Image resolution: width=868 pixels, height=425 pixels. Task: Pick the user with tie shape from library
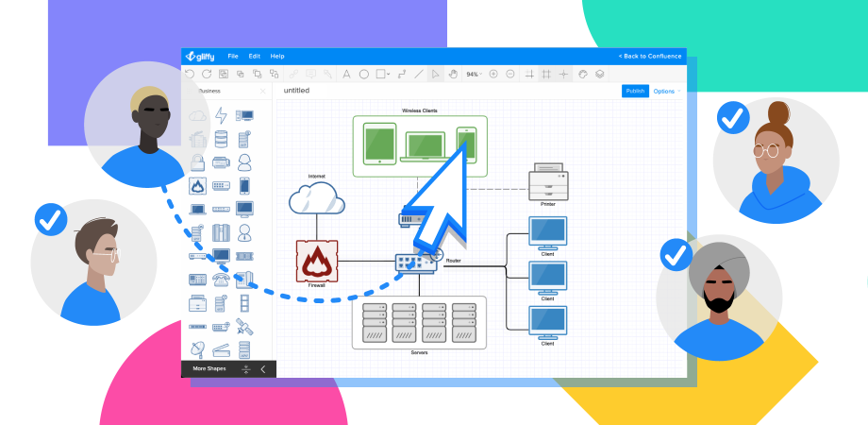click(244, 232)
